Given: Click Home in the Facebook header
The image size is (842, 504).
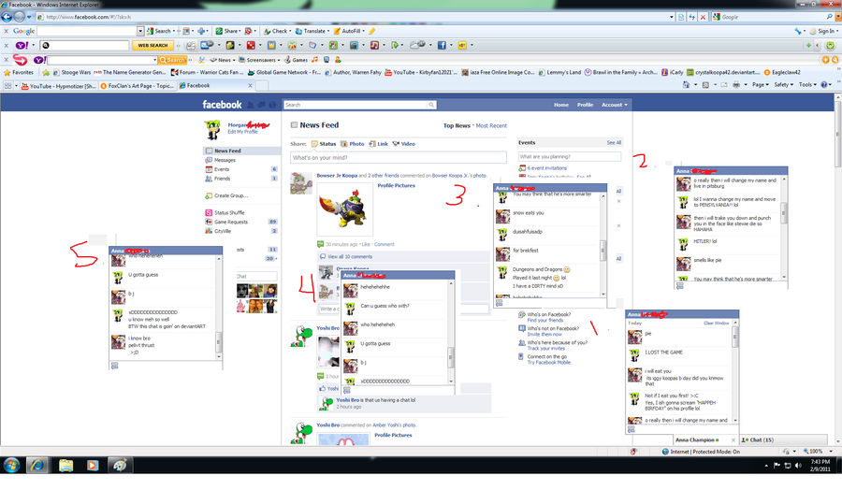Looking at the screenshot, I should pos(561,105).
